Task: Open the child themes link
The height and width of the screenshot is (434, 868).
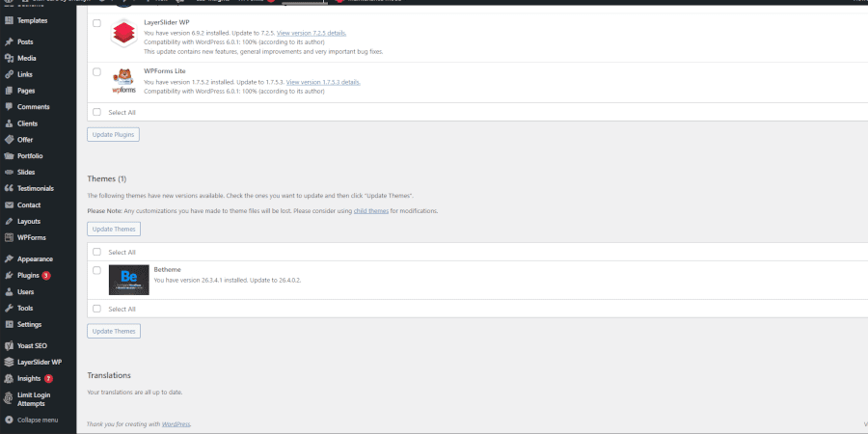Action: point(371,211)
